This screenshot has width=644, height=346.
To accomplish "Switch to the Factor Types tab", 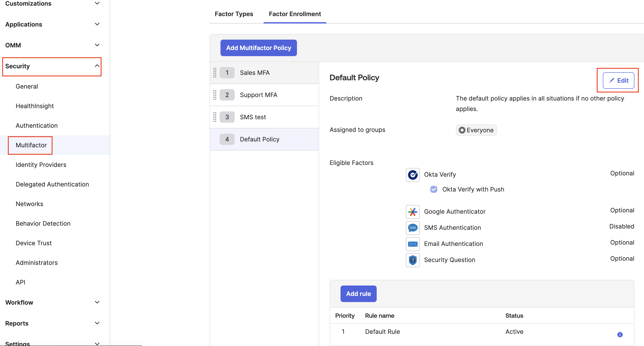I will tap(234, 14).
